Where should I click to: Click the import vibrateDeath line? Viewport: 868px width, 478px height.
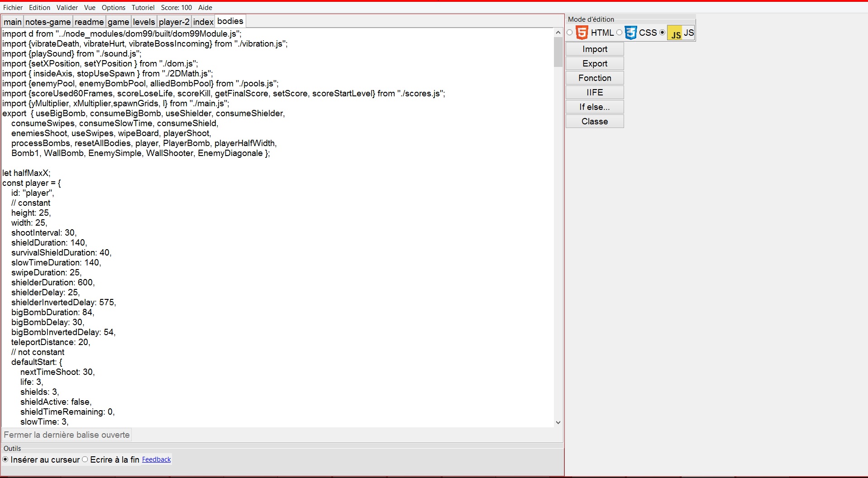145,43
